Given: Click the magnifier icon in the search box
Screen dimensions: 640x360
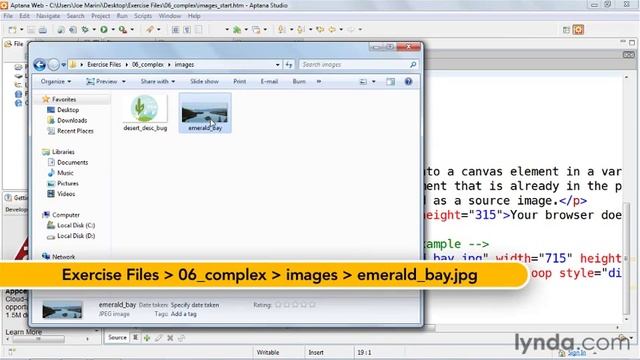Looking at the screenshot, I should (x=413, y=64).
